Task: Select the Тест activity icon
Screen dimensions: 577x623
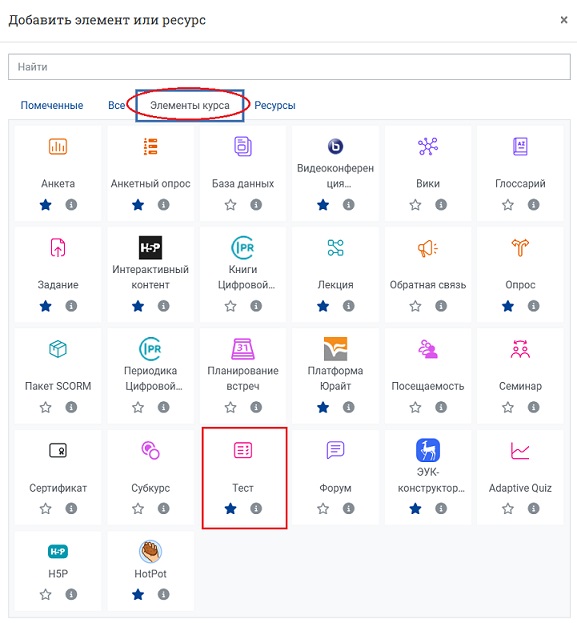Action: (243, 450)
